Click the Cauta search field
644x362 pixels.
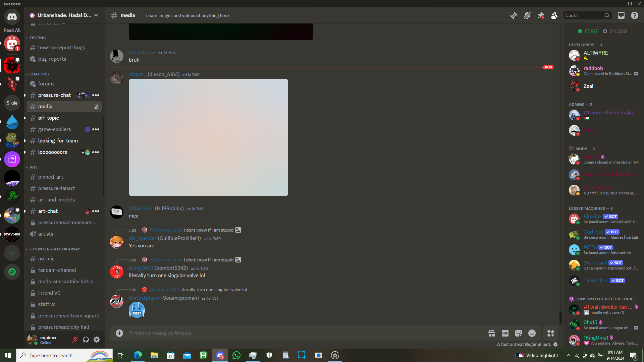point(584,15)
